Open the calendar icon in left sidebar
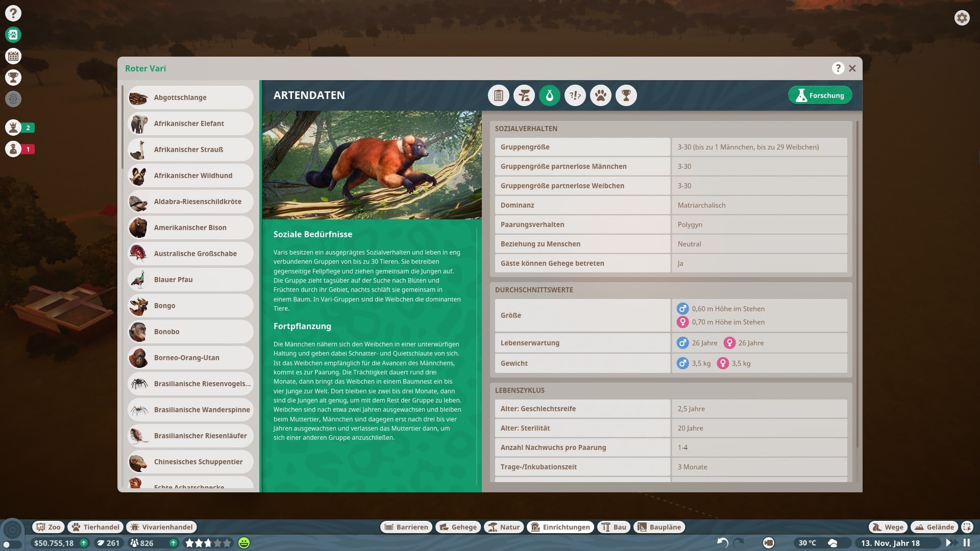The width and height of the screenshot is (980, 551). [13, 56]
